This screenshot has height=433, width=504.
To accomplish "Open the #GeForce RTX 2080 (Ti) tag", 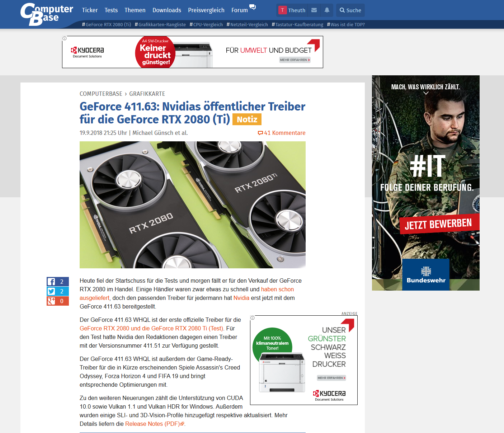I will click(x=107, y=24).
